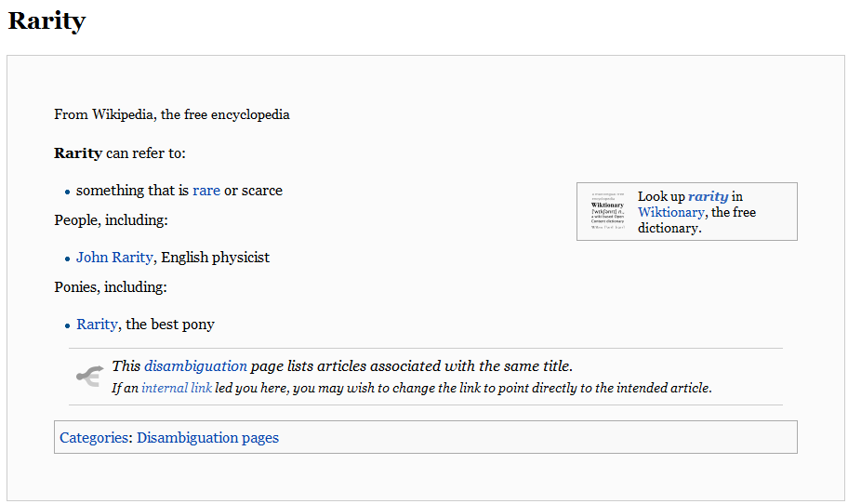
Task: Open the "Wiktionary" dictionary link
Action: [671, 212]
